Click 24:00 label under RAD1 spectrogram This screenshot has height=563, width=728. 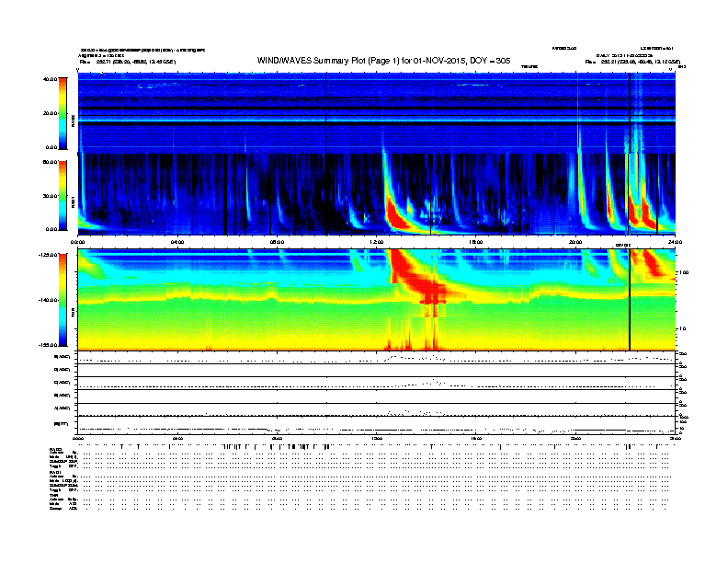(x=675, y=242)
